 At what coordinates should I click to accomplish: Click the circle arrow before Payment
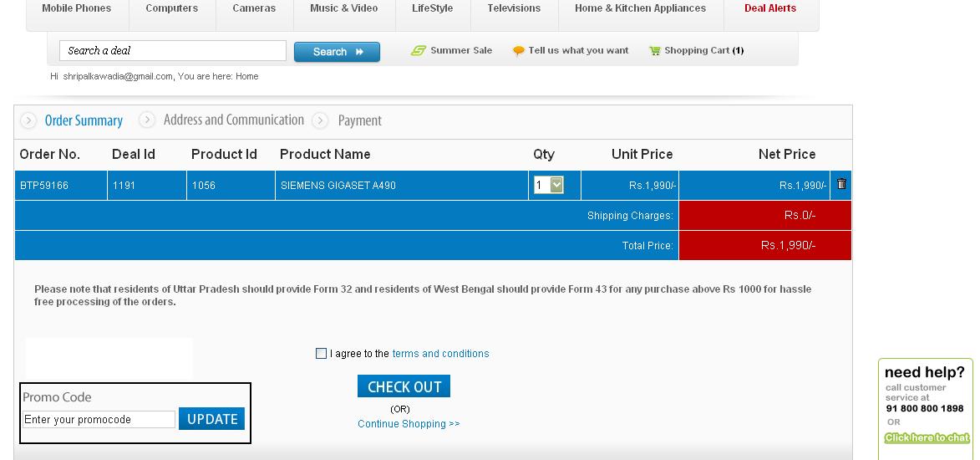[320, 120]
